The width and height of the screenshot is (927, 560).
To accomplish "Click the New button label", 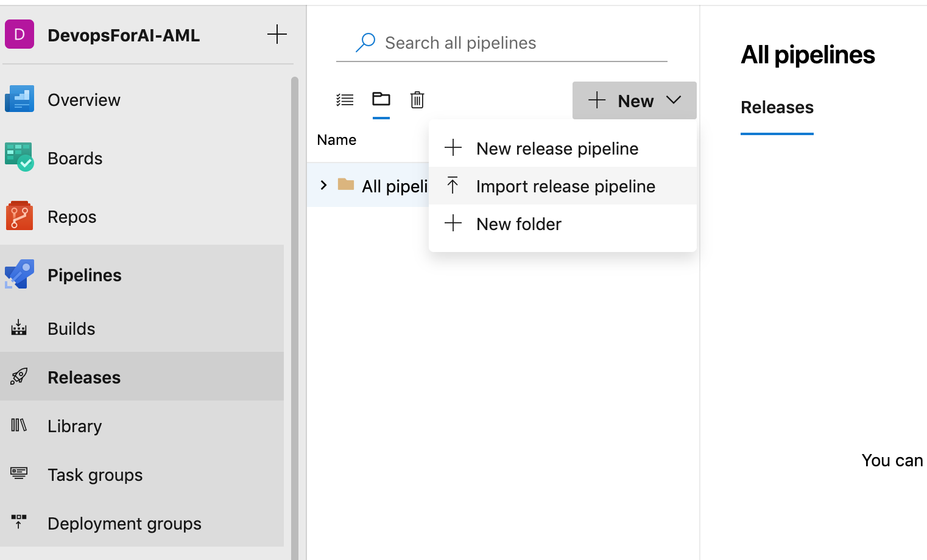I will [x=636, y=101].
